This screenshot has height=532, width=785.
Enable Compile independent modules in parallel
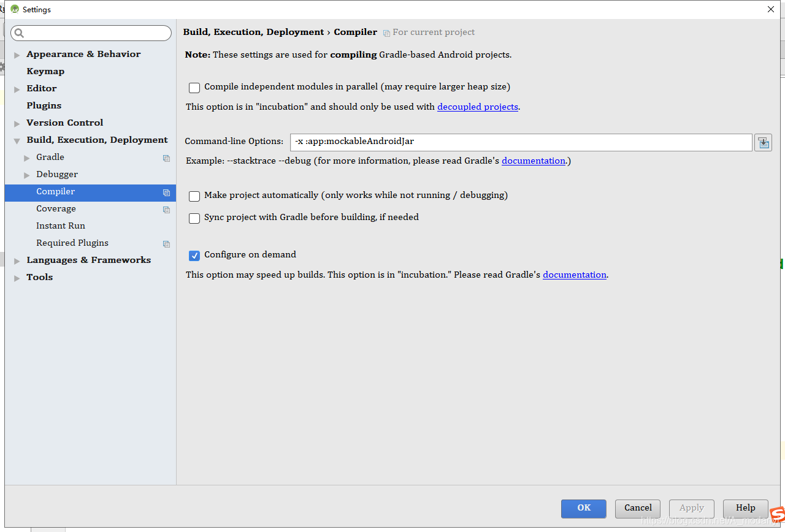click(x=194, y=88)
